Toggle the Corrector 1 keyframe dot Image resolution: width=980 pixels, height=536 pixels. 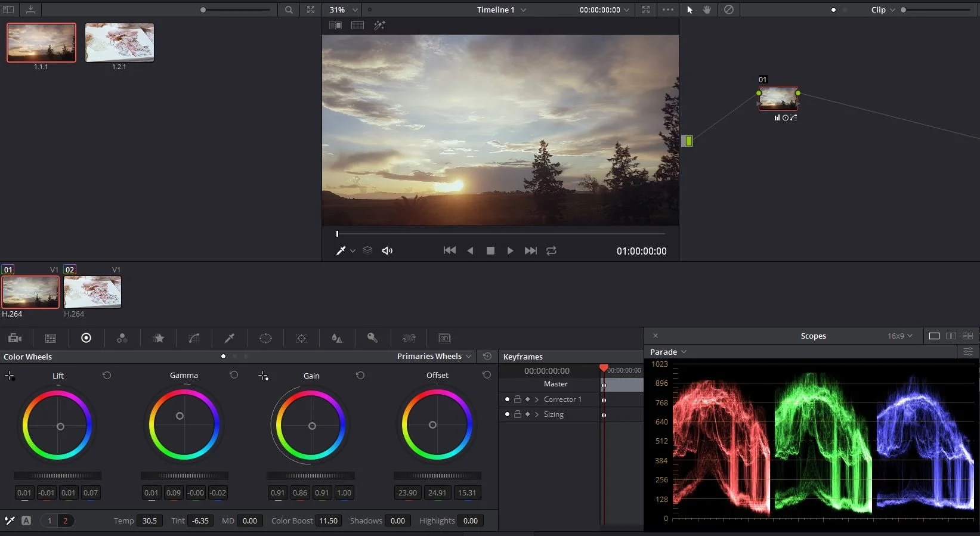[507, 399]
